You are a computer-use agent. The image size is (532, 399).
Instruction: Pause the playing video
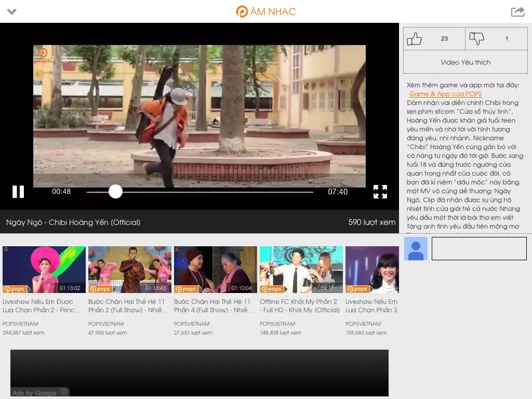tap(18, 192)
